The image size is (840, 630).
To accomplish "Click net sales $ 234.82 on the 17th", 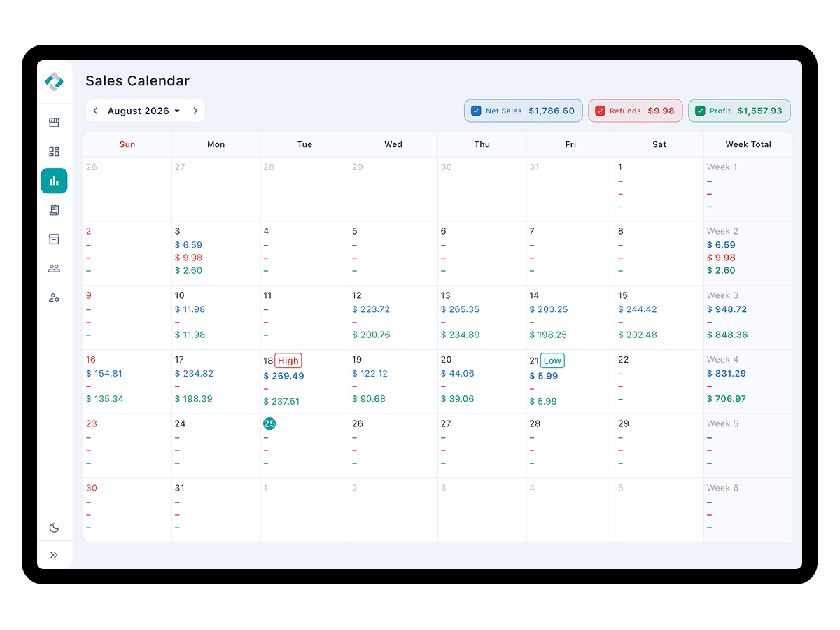I will point(194,373).
